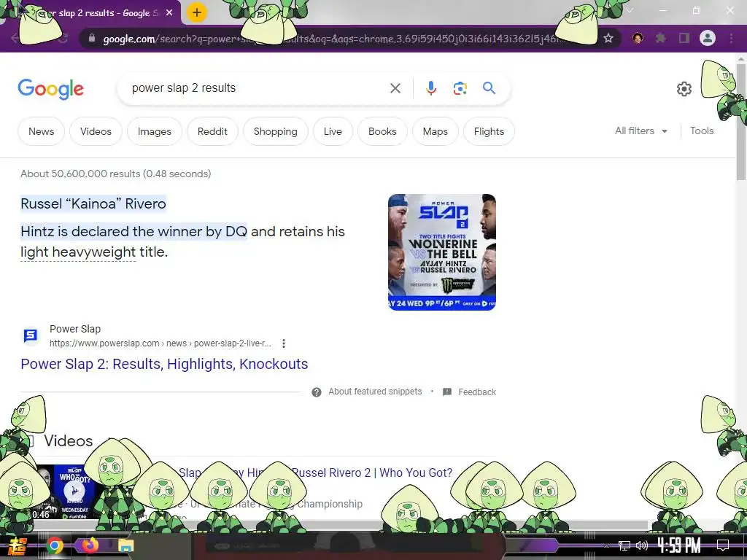Click the Feedback link
This screenshot has width=747, height=560.
tap(477, 392)
